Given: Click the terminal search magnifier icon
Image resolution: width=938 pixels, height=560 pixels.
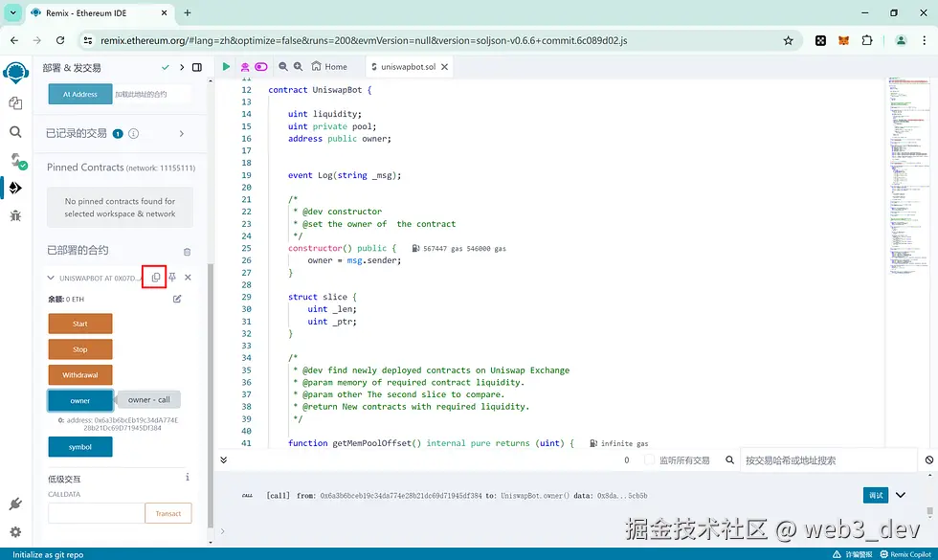Looking at the screenshot, I should click(729, 460).
